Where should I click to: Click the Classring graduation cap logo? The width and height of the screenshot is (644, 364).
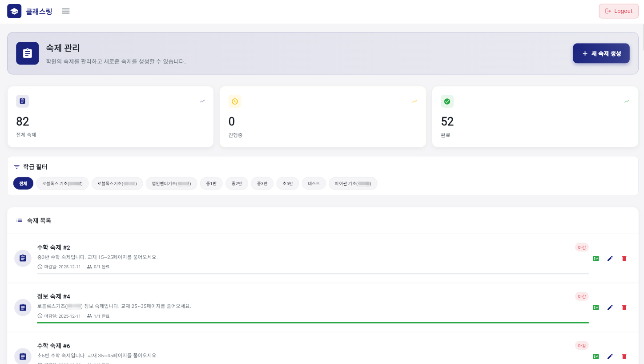click(14, 11)
